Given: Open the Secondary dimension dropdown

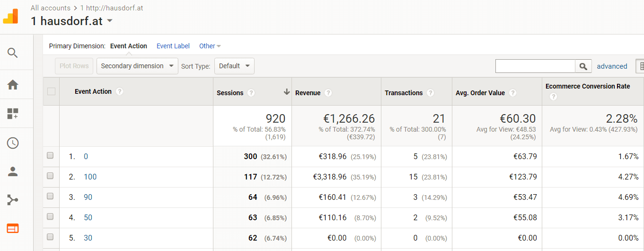Looking at the screenshot, I should click(137, 66).
